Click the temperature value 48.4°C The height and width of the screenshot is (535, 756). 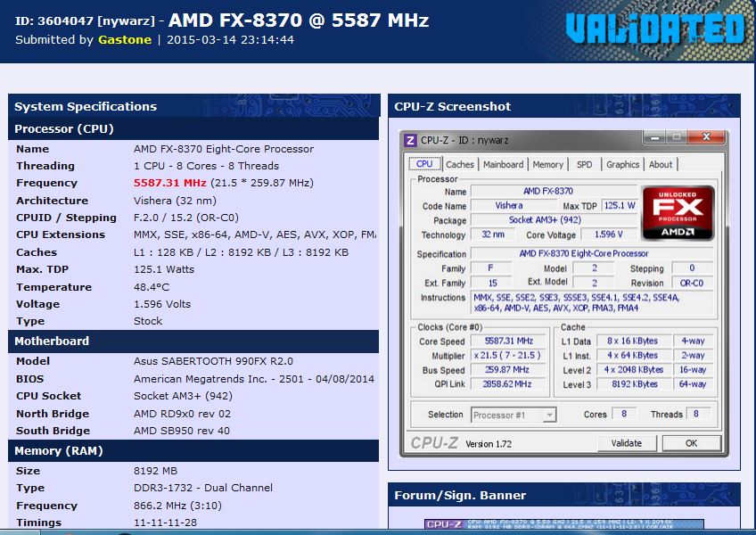point(152,287)
